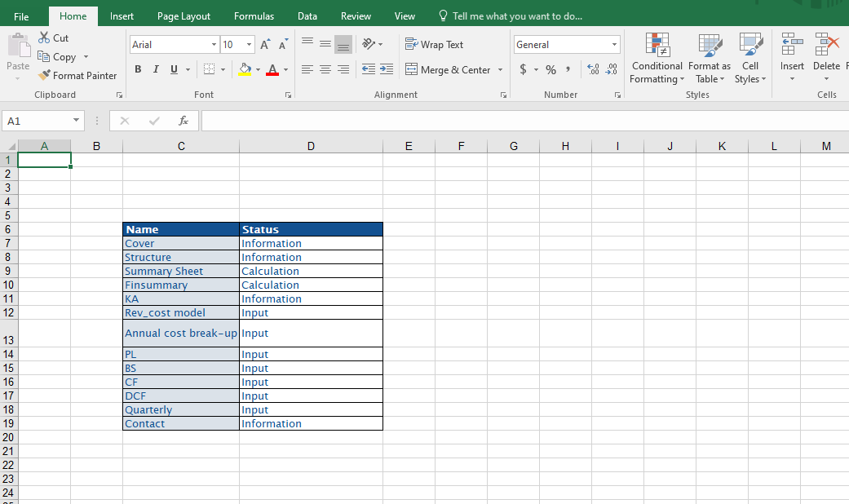Open underline style dropdown arrow
The height and width of the screenshot is (504, 849).
pos(188,69)
